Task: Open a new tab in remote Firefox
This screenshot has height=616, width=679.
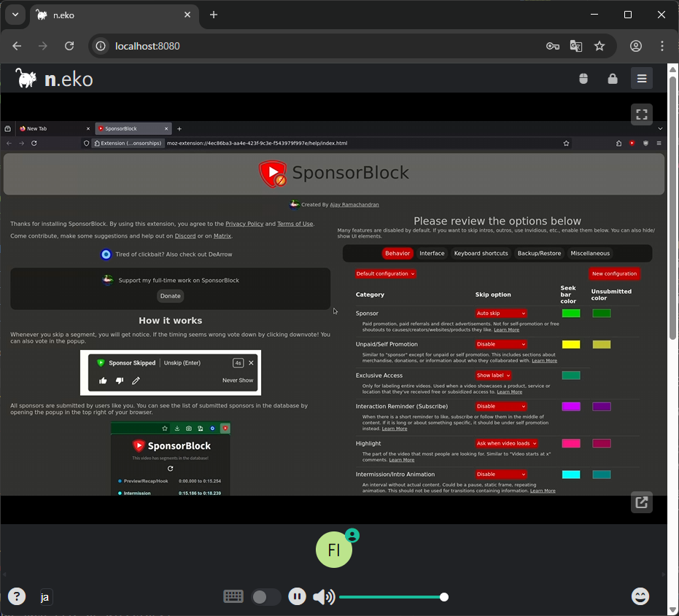Action: (x=179, y=128)
